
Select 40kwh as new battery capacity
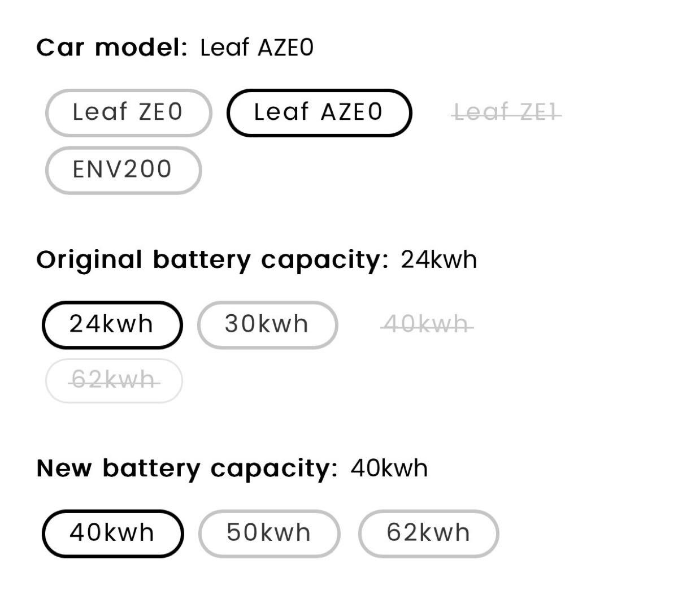(x=112, y=533)
